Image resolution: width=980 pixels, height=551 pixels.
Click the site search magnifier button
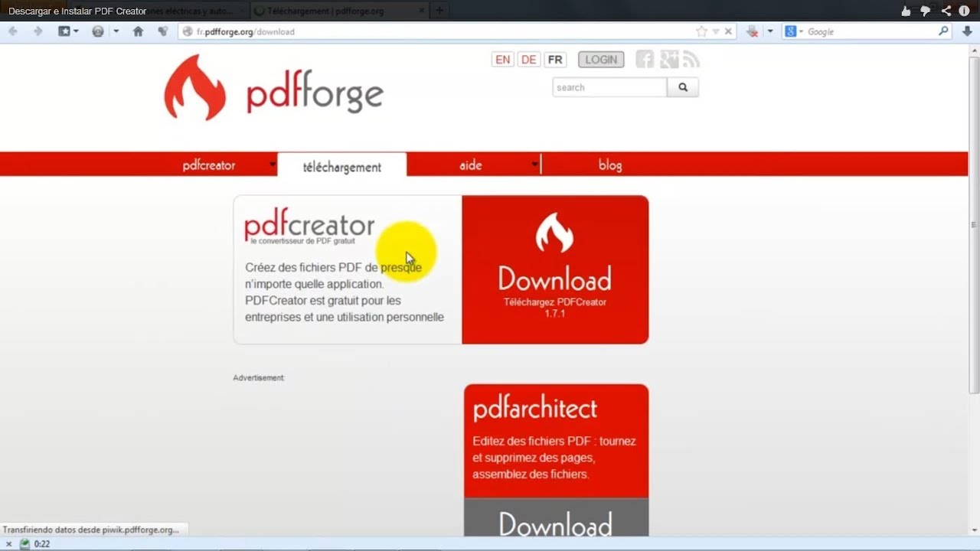point(683,87)
